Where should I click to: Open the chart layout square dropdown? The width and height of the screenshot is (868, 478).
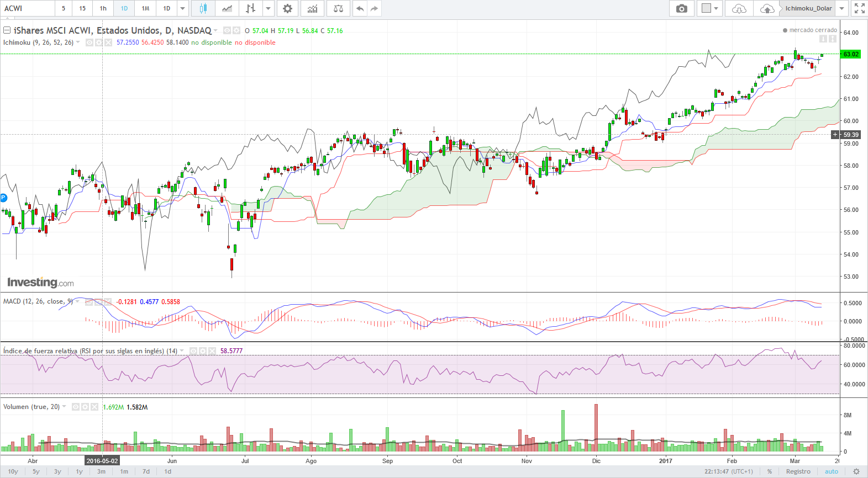click(709, 8)
